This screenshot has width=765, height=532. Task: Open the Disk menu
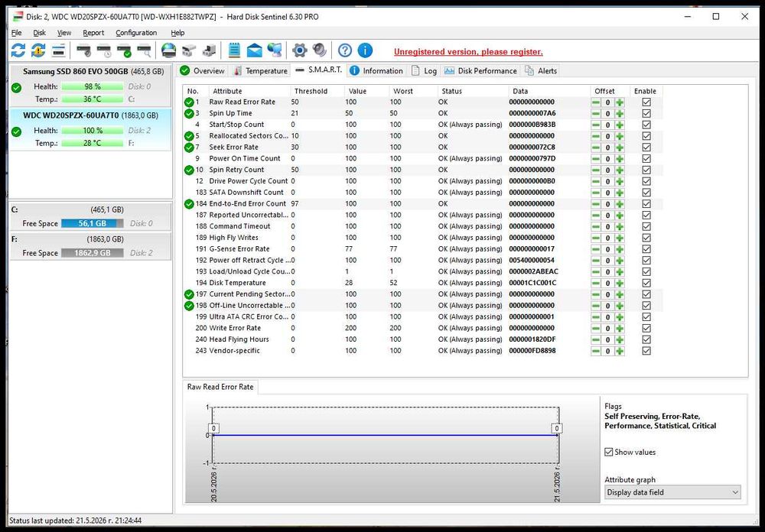(x=40, y=33)
